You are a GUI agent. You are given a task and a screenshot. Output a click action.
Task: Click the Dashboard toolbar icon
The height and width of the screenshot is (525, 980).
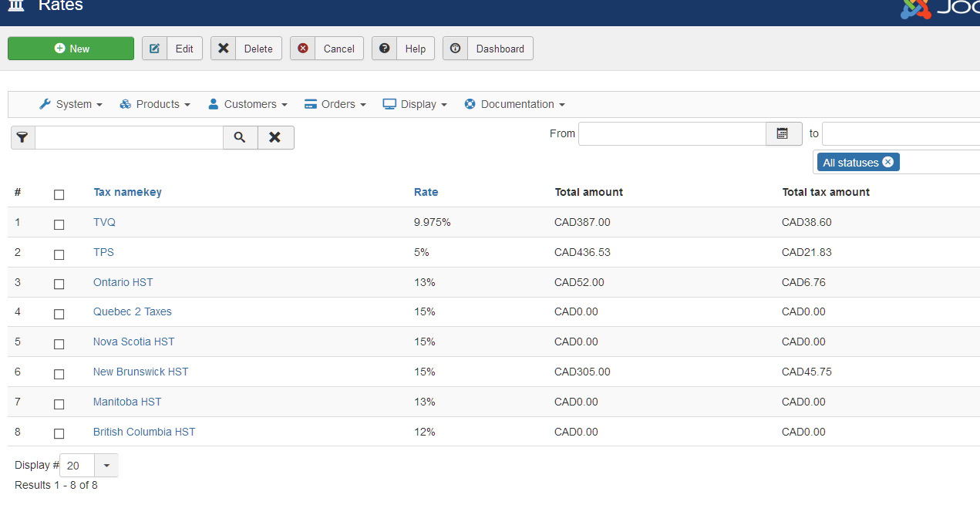pos(455,49)
